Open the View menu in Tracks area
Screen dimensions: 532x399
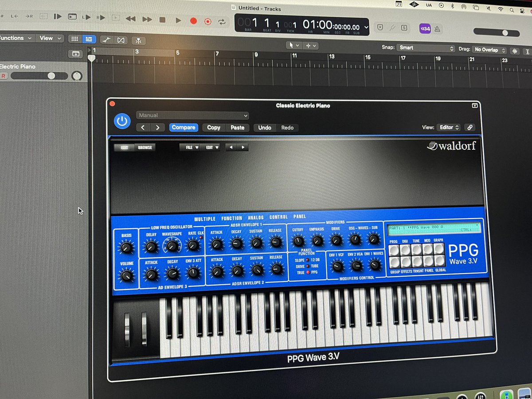pyautogui.click(x=49, y=39)
